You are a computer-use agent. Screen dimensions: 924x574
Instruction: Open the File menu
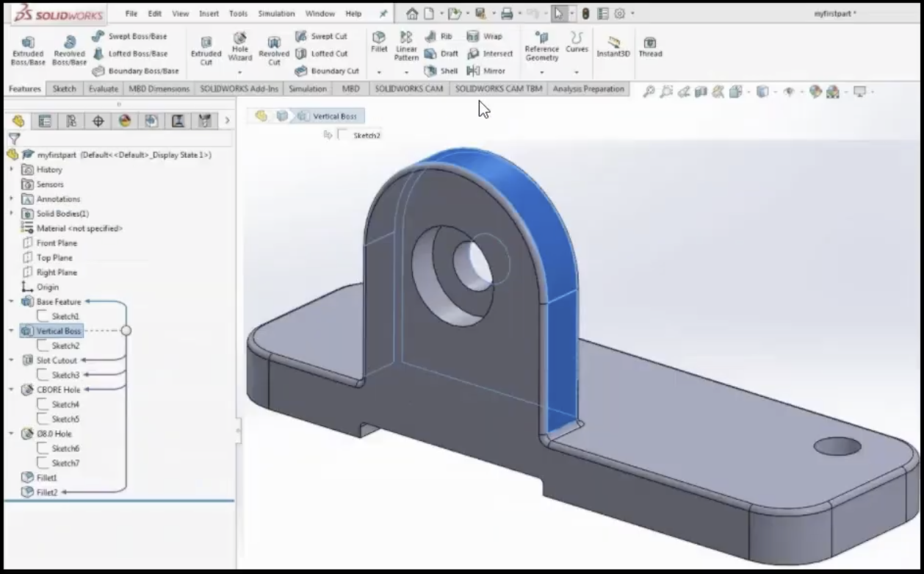pos(131,14)
